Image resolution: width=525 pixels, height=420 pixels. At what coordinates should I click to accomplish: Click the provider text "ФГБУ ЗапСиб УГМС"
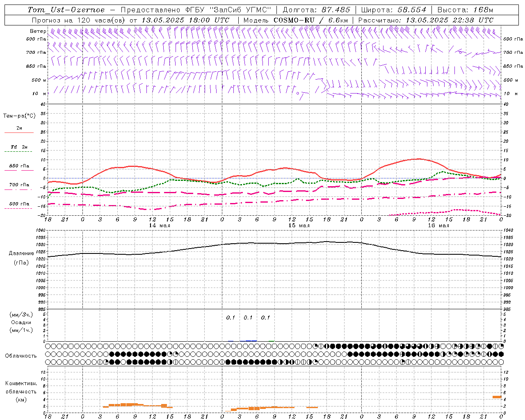tap(229, 10)
